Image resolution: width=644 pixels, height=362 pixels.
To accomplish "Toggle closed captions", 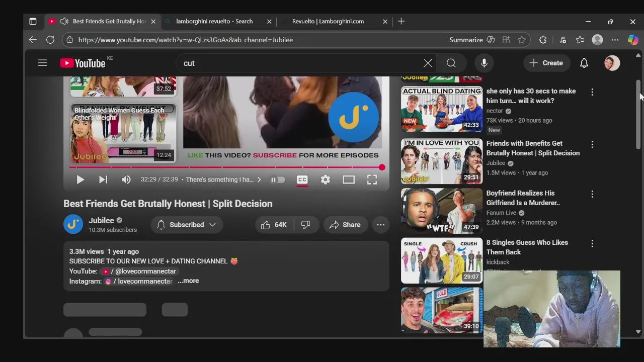I will coord(302,179).
